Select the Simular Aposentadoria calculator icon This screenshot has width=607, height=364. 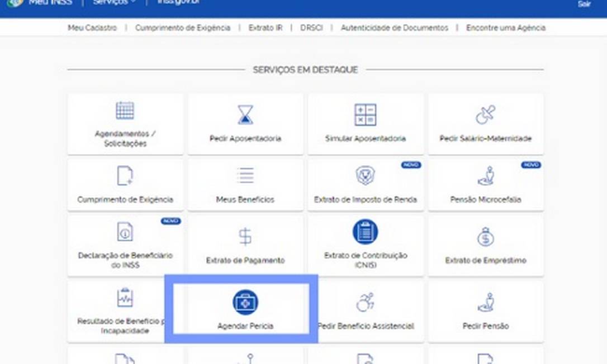point(365,114)
